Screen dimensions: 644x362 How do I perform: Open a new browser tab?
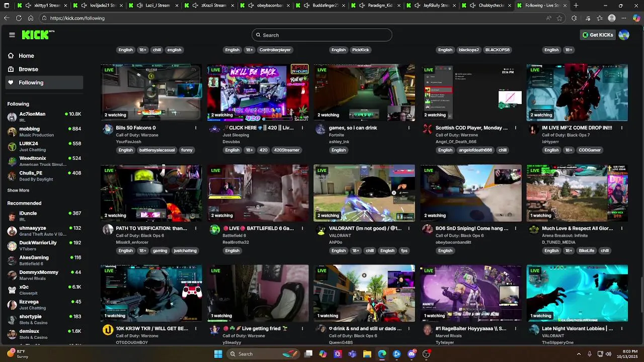pyautogui.click(x=576, y=6)
